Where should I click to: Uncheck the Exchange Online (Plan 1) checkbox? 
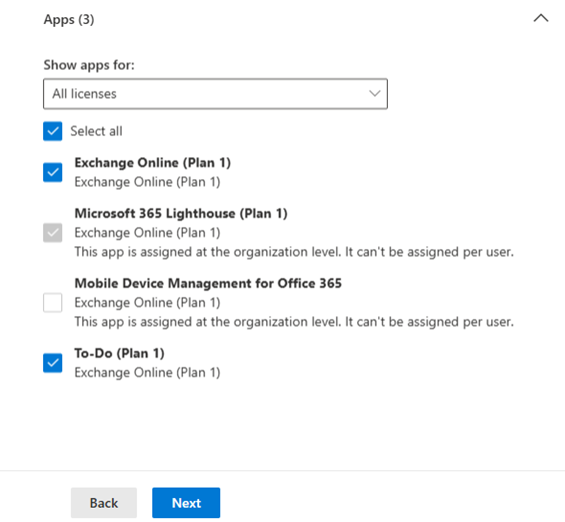[53, 172]
